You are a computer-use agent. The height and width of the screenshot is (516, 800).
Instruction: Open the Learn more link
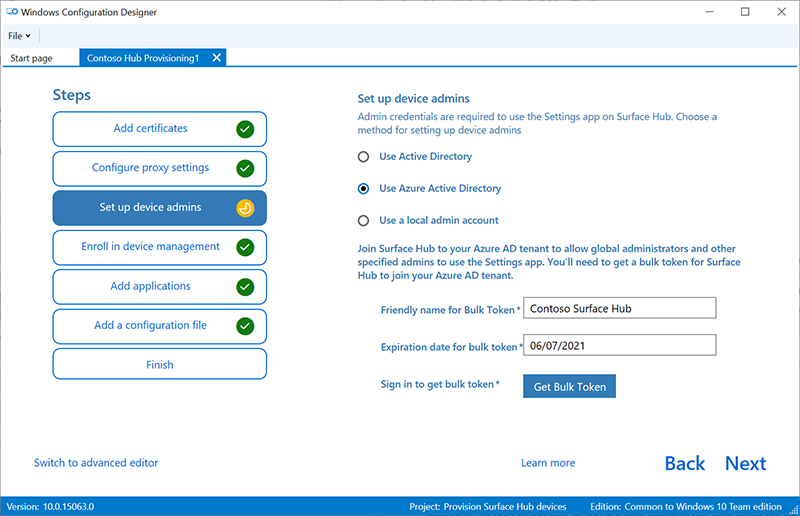coord(548,463)
